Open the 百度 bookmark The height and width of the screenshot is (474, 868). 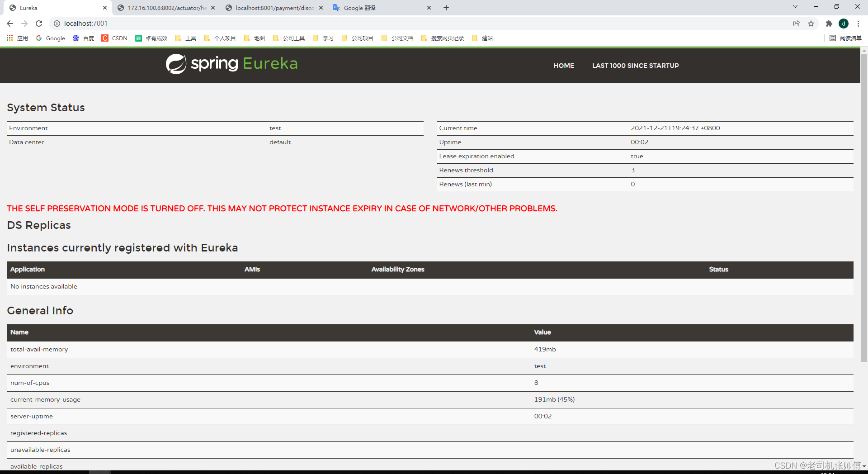84,38
